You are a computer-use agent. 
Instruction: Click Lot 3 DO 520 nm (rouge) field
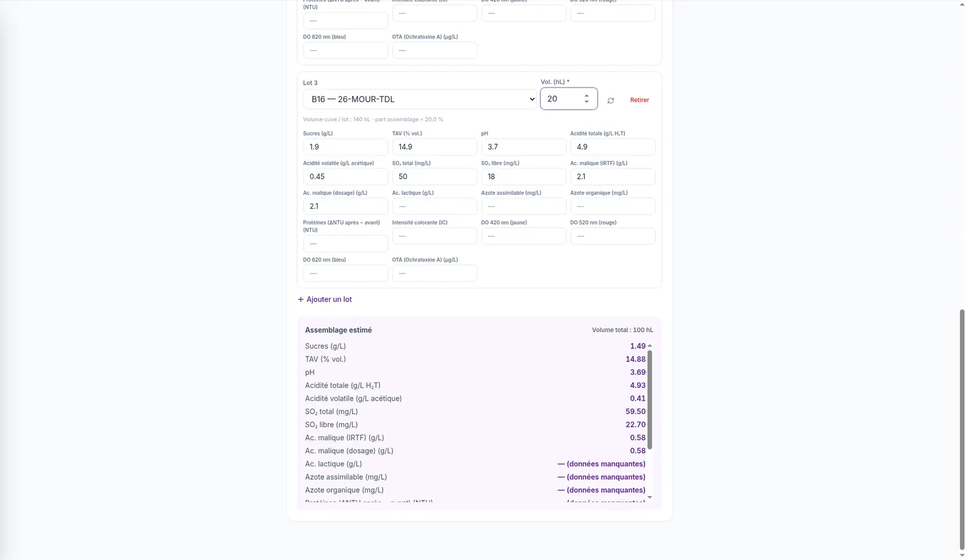[x=613, y=236]
